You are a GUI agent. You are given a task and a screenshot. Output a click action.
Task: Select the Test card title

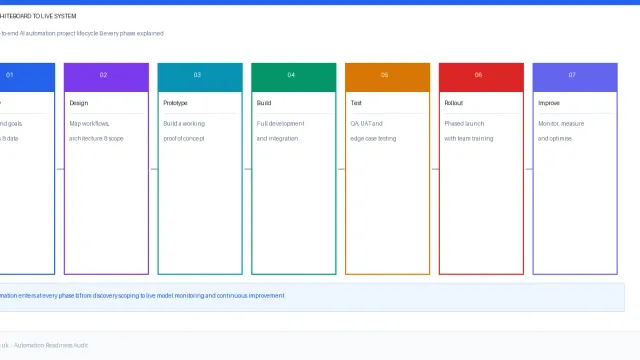tap(356, 103)
